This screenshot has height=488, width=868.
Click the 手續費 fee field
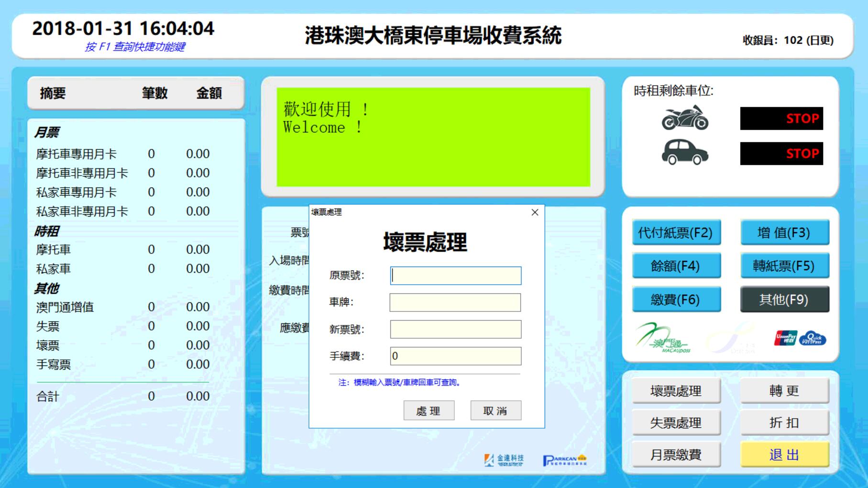(455, 356)
